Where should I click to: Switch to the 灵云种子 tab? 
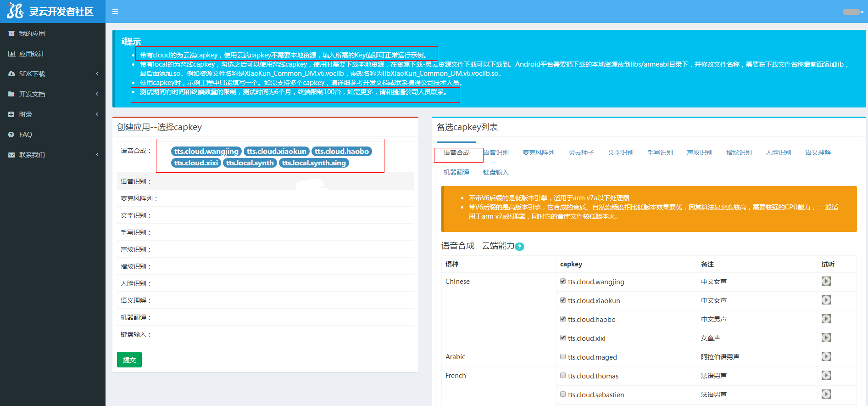pyautogui.click(x=581, y=152)
